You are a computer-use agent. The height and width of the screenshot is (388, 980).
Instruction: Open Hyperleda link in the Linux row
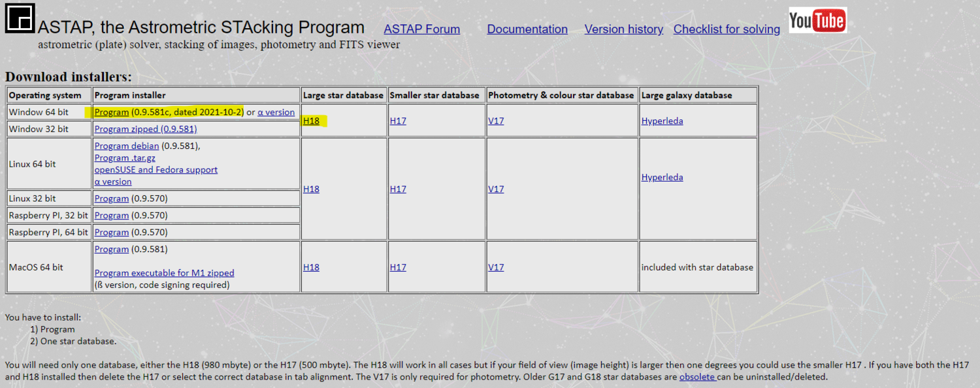click(x=662, y=177)
